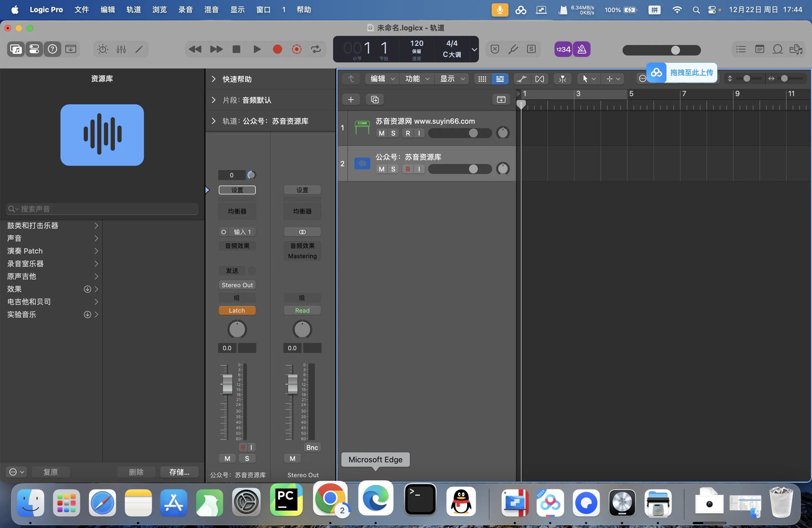Click the Latch automation button on the channel strip

(x=237, y=310)
